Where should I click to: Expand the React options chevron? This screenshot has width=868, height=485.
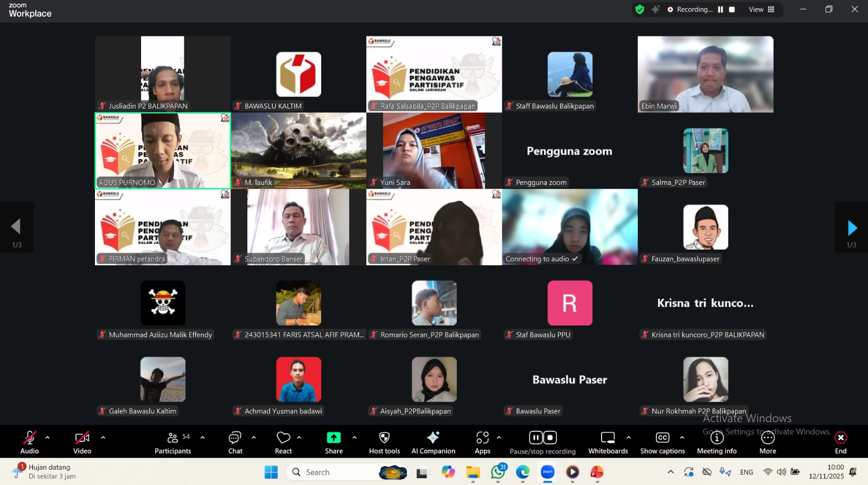coord(299,437)
